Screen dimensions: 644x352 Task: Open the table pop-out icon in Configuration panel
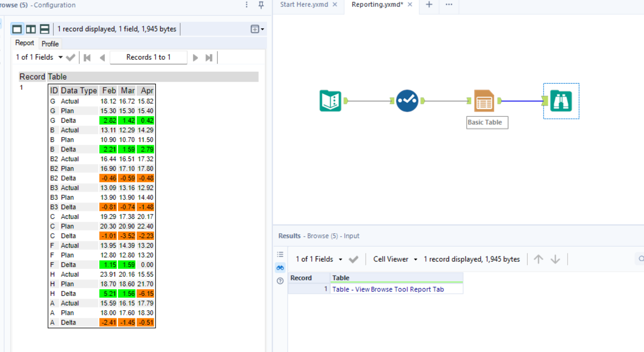coord(254,29)
